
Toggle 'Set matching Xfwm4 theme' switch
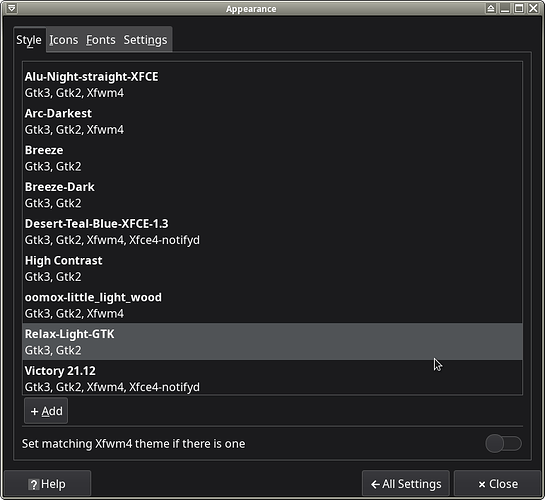503,443
